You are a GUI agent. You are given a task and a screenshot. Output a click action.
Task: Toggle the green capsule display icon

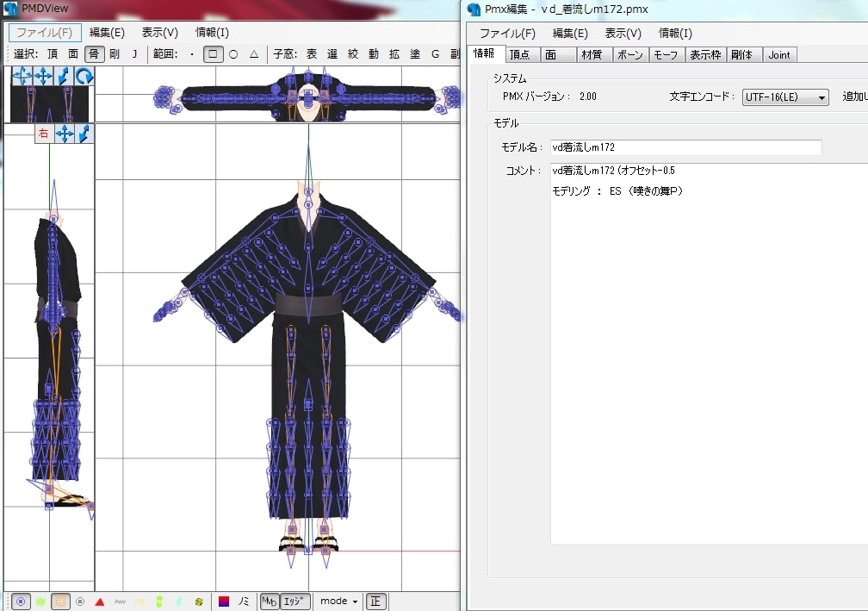click(159, 601)
